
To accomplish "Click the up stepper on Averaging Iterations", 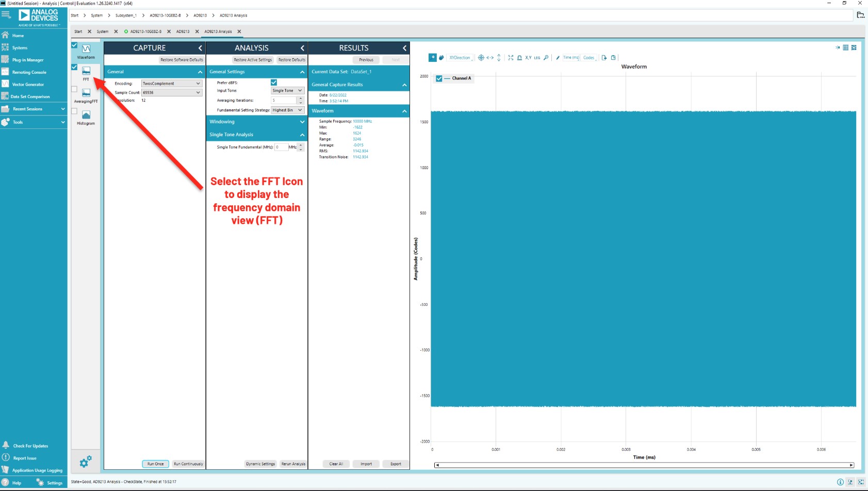I will click(302, 98).
